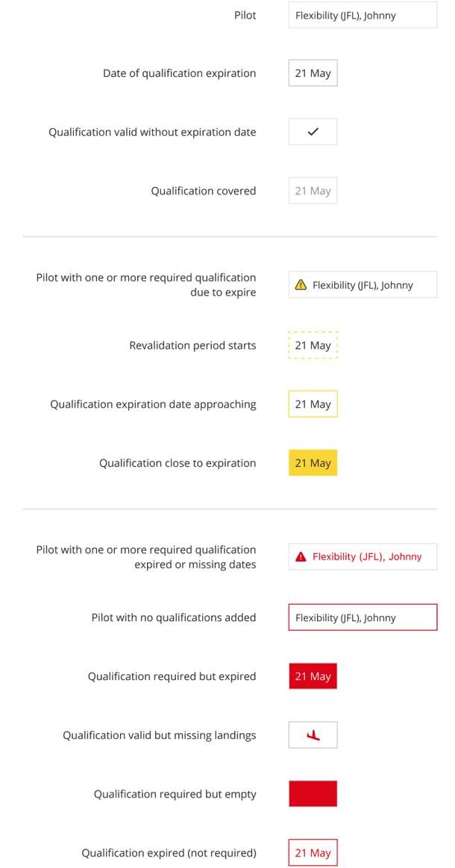
Task: Click the pilot name beside the yellow warning
Action: 363,286
